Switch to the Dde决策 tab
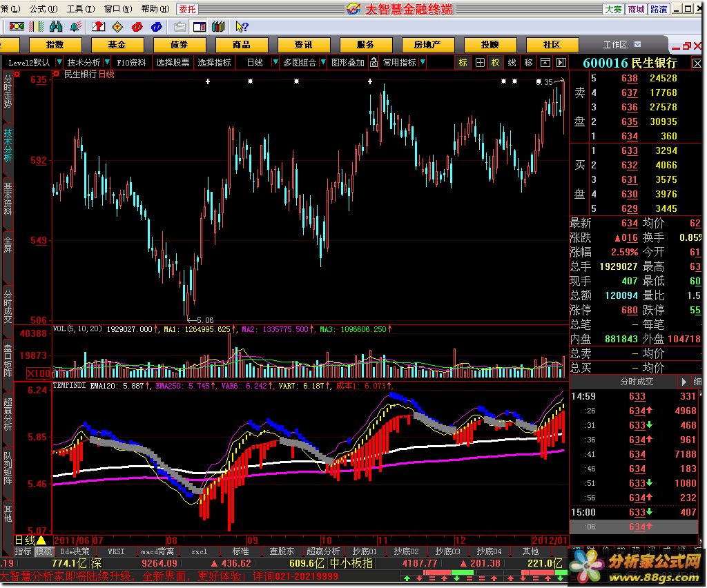Viewport: 707px width, 588px height. [75, 551]
